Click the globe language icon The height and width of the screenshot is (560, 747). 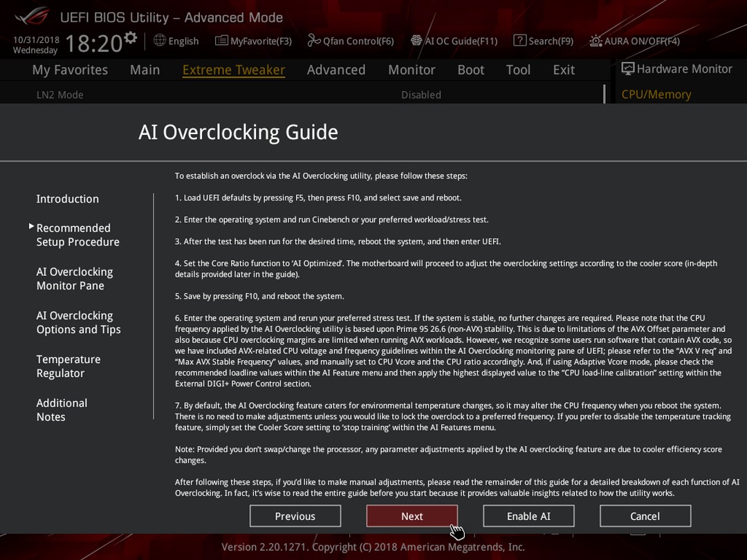pos(160,41)
